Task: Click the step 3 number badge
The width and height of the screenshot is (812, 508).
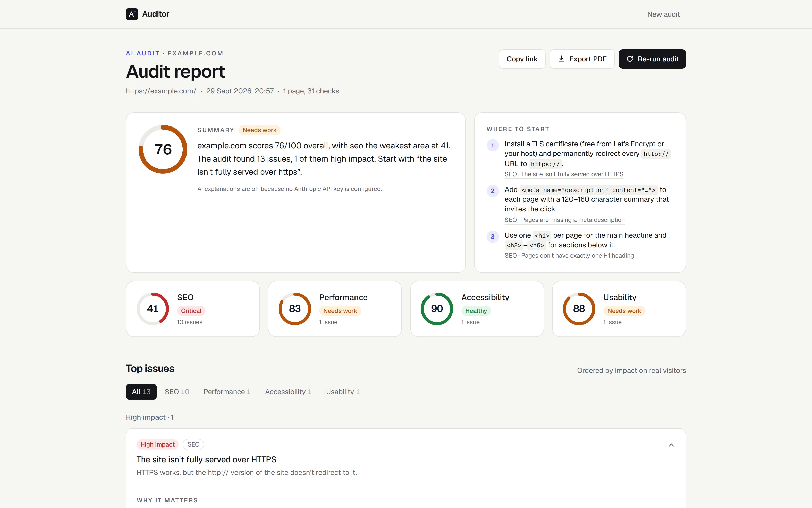Action: click(493, 236)
